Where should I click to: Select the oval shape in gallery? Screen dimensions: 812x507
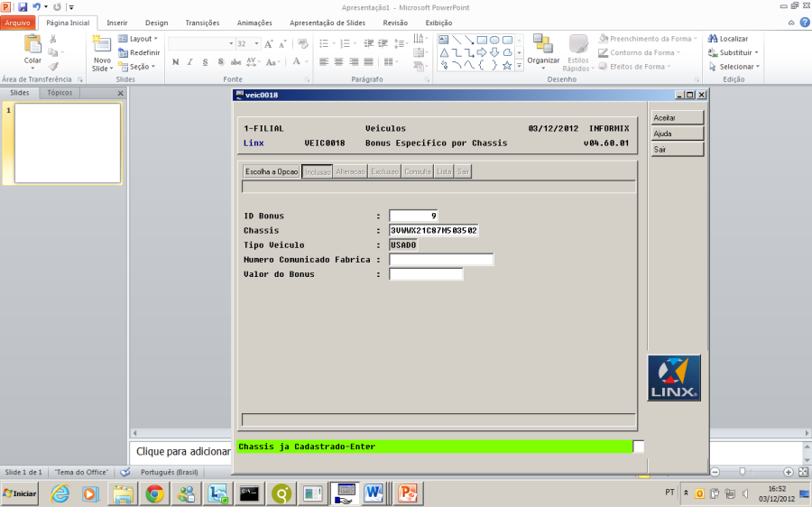(x=494, y=40)
